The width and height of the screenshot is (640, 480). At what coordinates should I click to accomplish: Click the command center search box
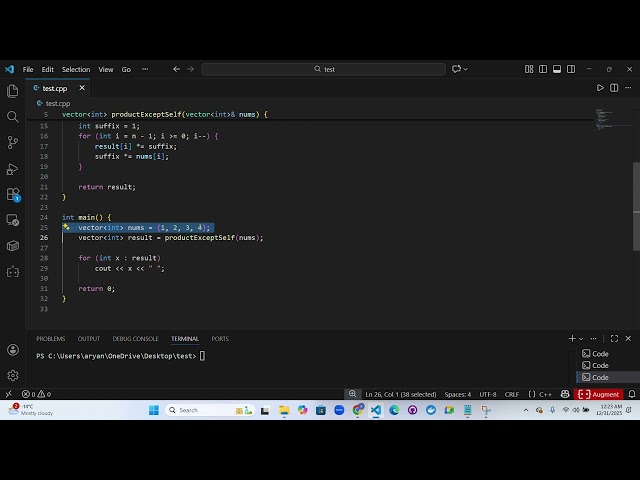[x=324, y=69]
